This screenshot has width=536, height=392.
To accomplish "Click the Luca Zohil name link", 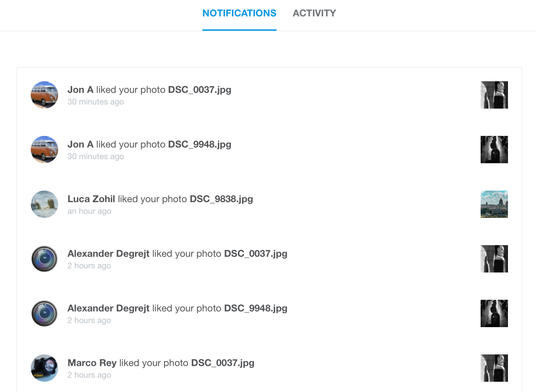I will pos(91,199).
